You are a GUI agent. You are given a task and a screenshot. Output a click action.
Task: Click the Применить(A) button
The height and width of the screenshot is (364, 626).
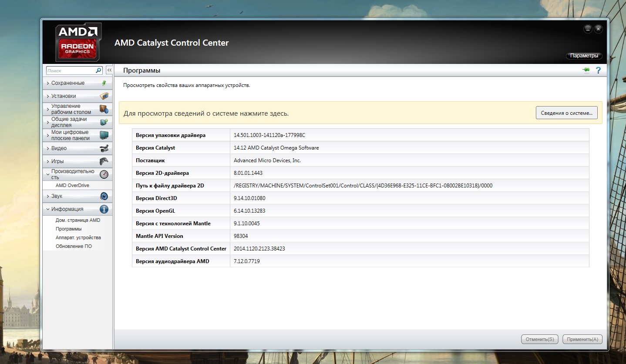582,339
